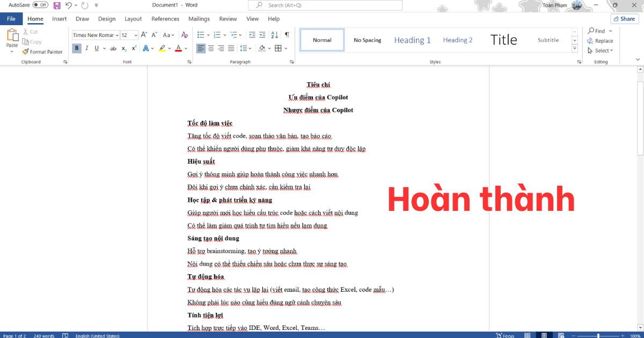Click the 240 words count in status bar
Screen dimensions: 644x338
44,336
